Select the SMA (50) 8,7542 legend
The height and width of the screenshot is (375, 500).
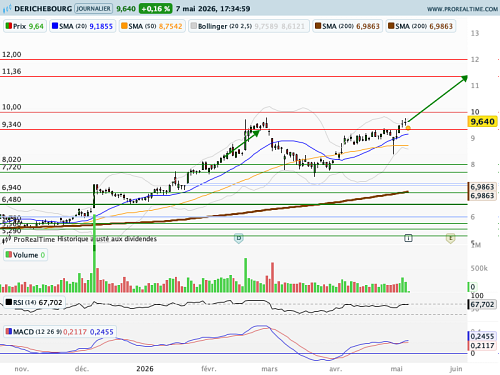pos(152,26)
